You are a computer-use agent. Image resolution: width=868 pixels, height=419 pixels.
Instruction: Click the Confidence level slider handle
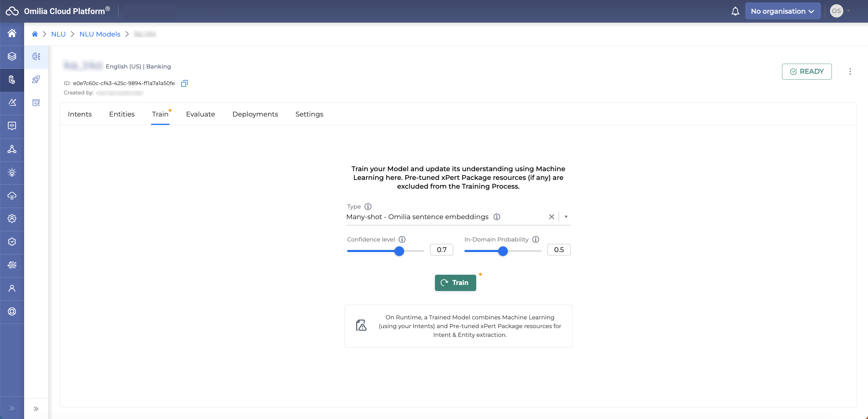click(399, 251)
